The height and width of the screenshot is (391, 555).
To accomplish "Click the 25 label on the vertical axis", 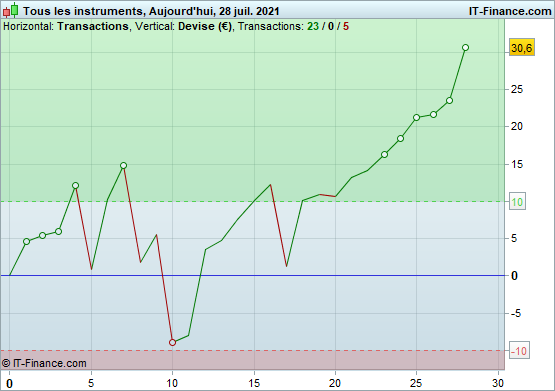I will point(517,89).
